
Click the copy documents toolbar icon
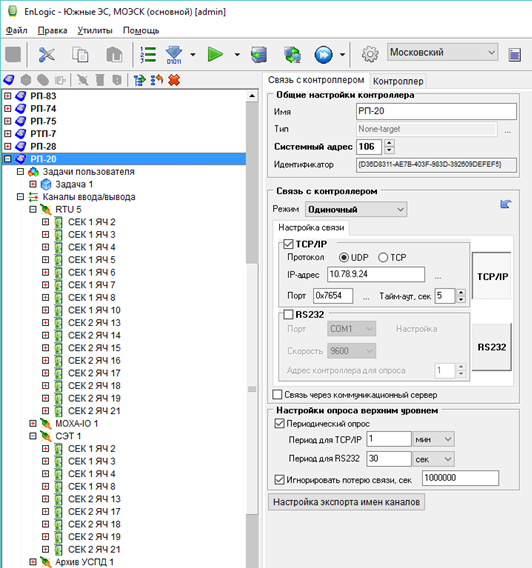[x=80, y=55]
